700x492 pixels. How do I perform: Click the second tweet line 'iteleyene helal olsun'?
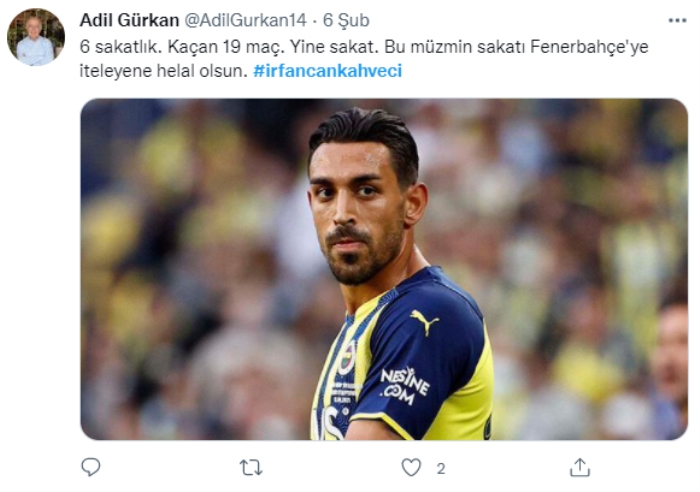pos(163,71)
